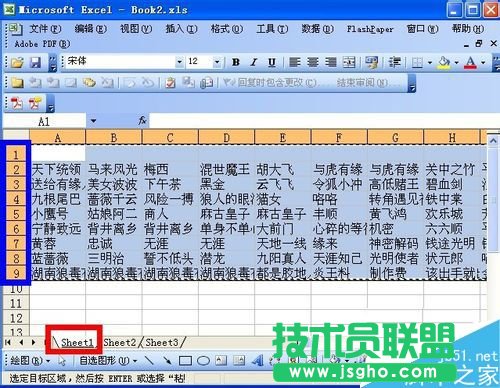The image size is (500, 388).
Task: Open the 数据(D) menu
Action: (x=317, y=29)
